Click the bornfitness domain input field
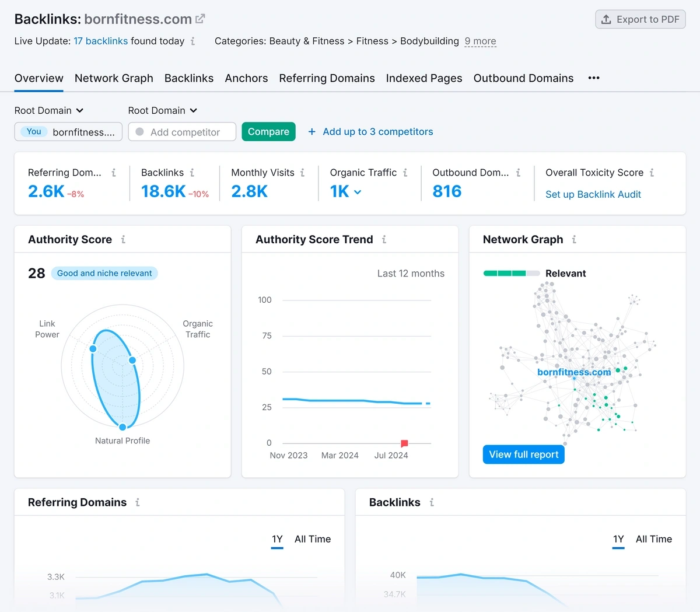 point(68,132)
